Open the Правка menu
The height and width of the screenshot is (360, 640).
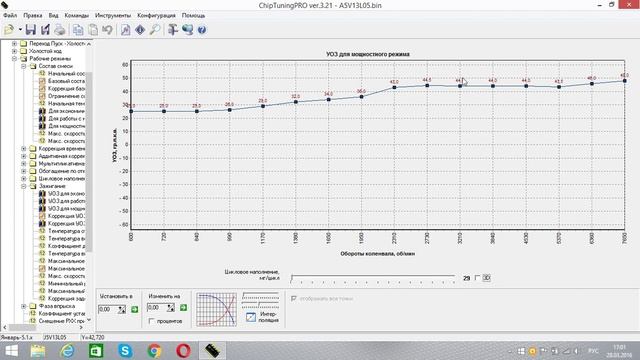(33, 15)
